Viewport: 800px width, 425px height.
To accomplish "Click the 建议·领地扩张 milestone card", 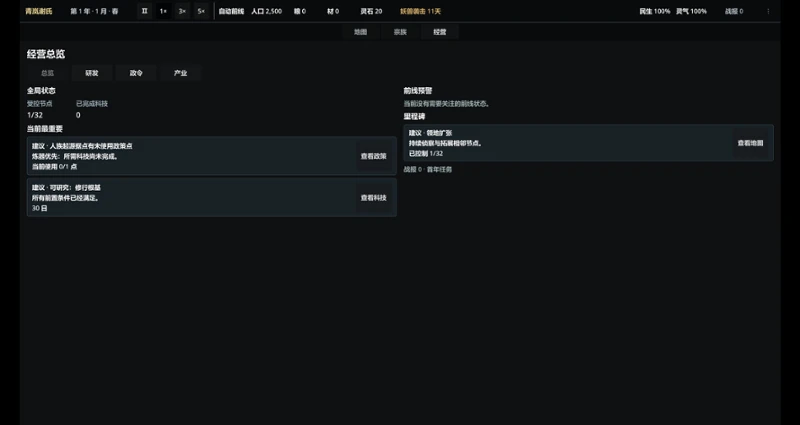I will pyautogui.click(x=588, y=143).
